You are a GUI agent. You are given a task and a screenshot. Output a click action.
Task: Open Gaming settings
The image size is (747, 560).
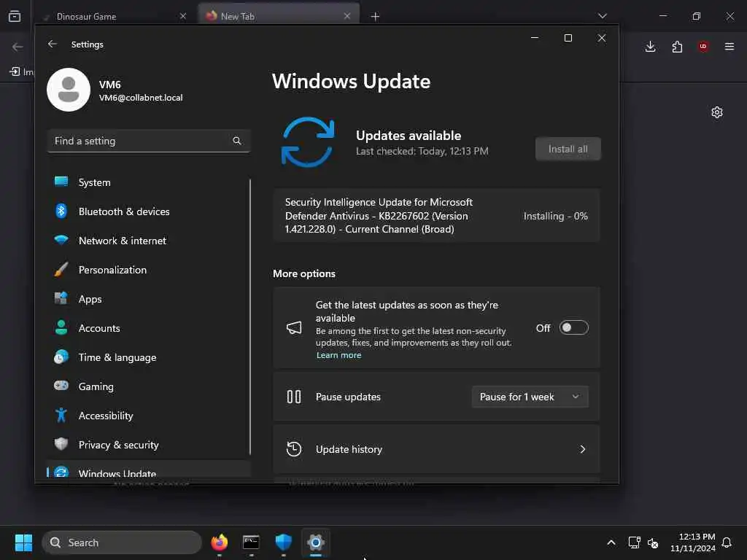click(148, 386)
